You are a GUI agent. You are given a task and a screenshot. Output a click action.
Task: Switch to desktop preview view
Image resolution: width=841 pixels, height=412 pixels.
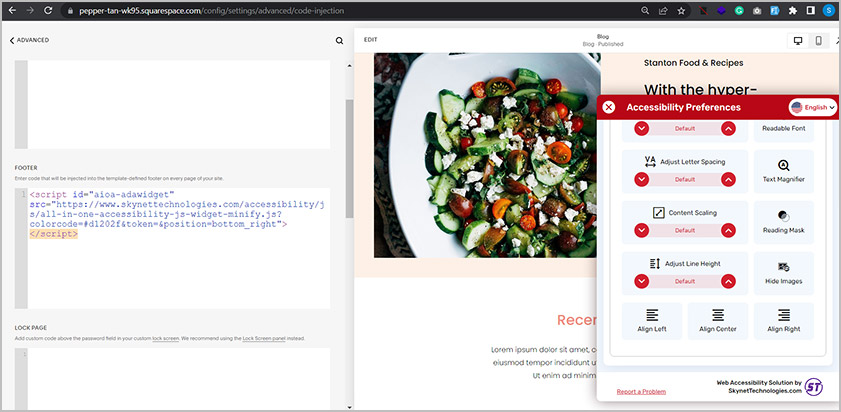(x=798, y=41)
